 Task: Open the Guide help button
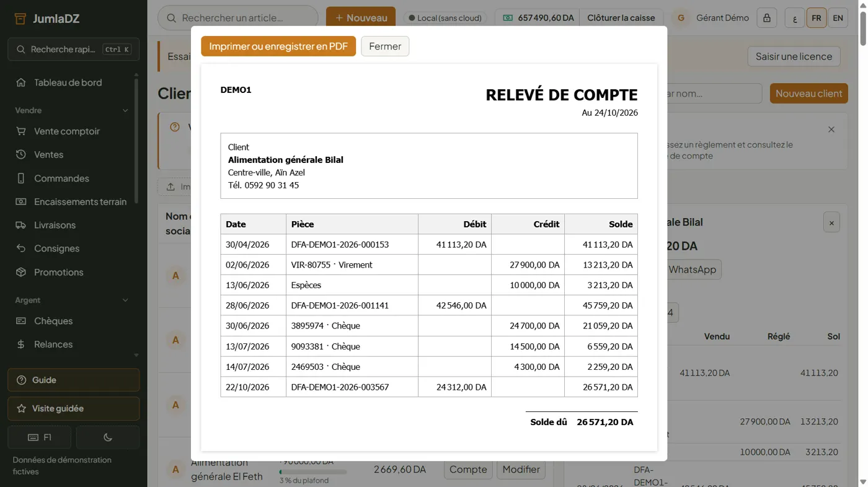point(73,380)
